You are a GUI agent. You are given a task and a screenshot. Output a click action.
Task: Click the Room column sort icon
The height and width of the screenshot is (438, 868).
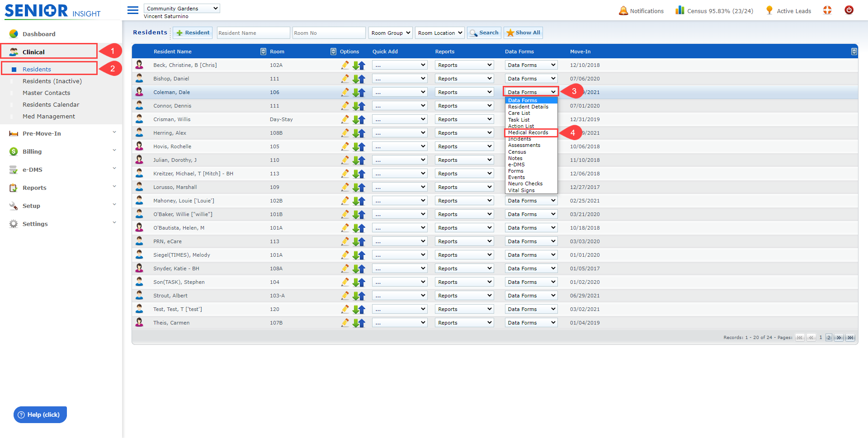333,52
